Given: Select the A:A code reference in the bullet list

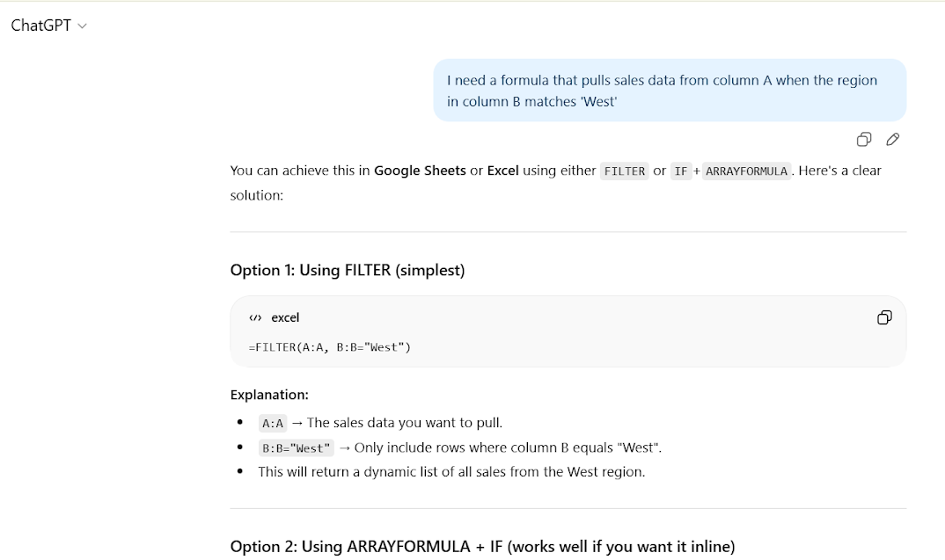Looking at the screenshot, I should [272, 423].
